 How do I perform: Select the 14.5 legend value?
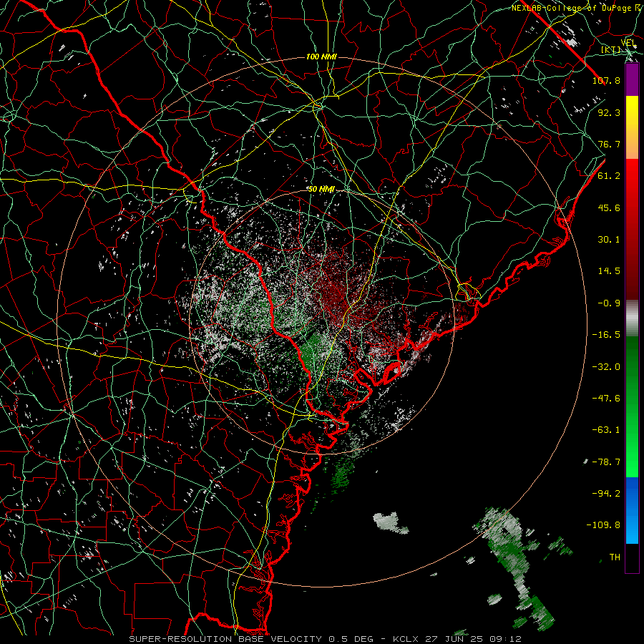coord(609,271)
